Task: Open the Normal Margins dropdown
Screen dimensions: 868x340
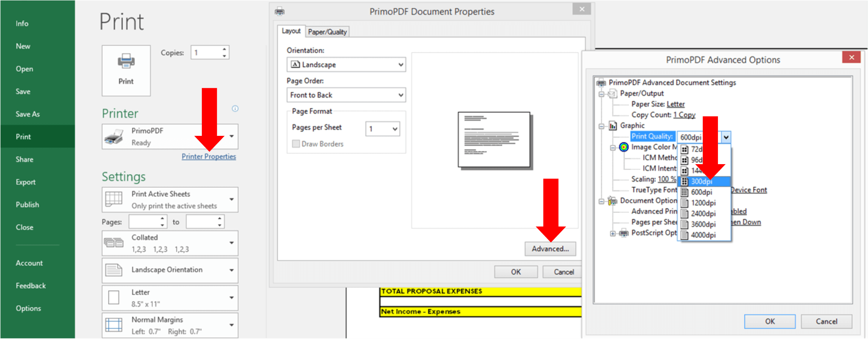Action: (x=170, y=325)
